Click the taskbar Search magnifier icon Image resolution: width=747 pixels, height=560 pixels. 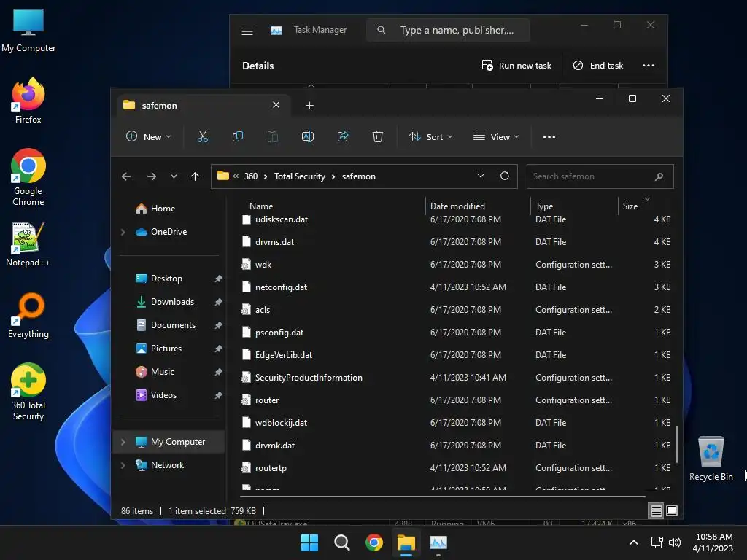(341, 542)
